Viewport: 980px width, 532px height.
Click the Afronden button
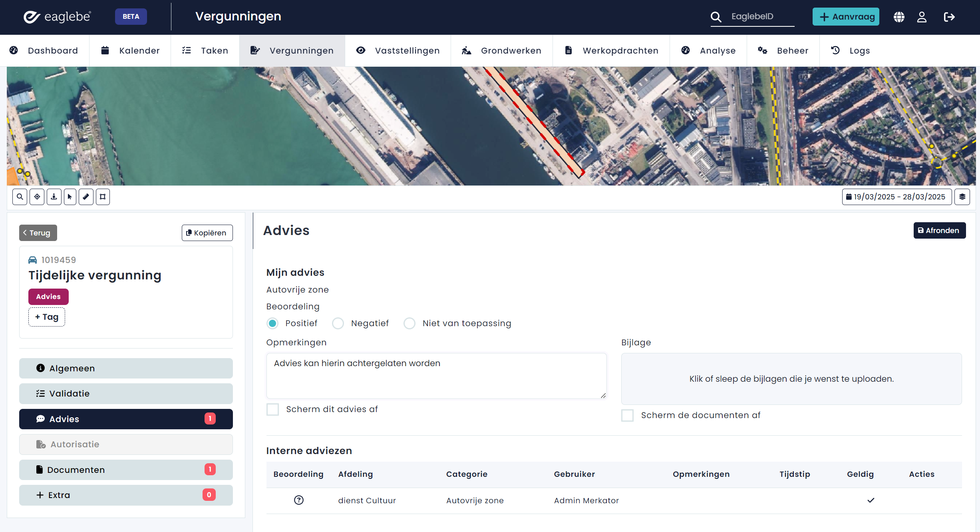pyautogui.click(x=939, y=231)
